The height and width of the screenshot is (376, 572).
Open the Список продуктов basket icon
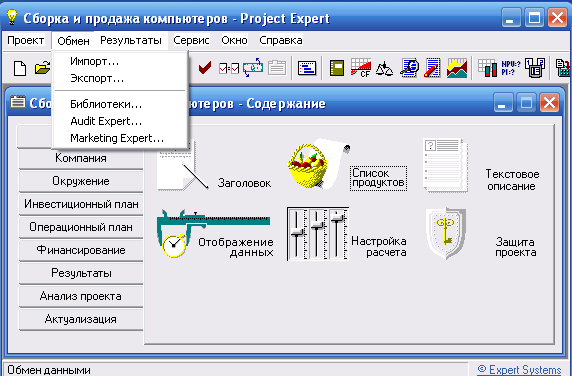pyautogui.click(x=318, y=163)
